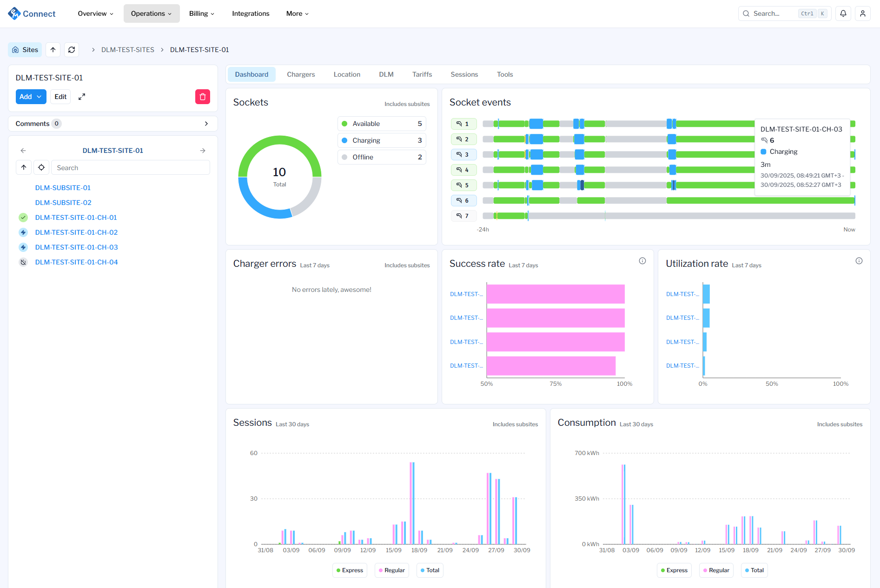
Task: Go up one level with the arrow beside Sites
Action: tap(53, 50)
